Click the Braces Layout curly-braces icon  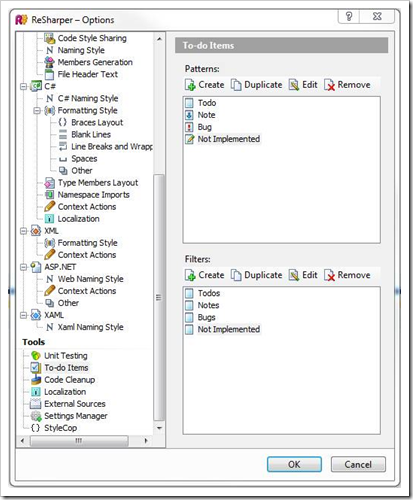63,122
